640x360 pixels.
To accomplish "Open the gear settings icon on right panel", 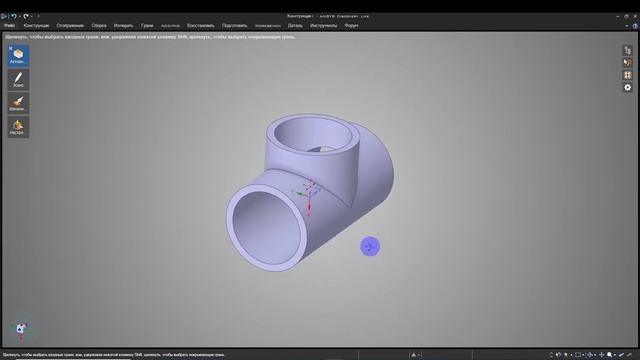I will pos(627,87).
